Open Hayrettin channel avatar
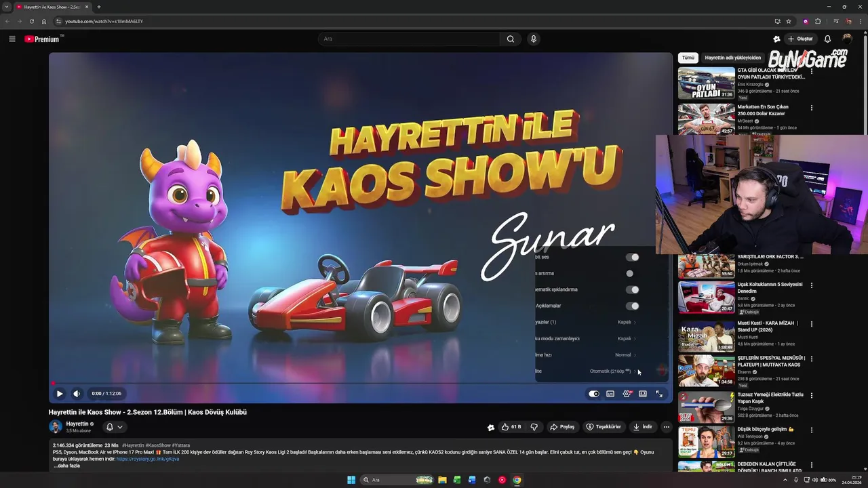The height and width of the screenshot is (488, 868). (x=56, y=426)
